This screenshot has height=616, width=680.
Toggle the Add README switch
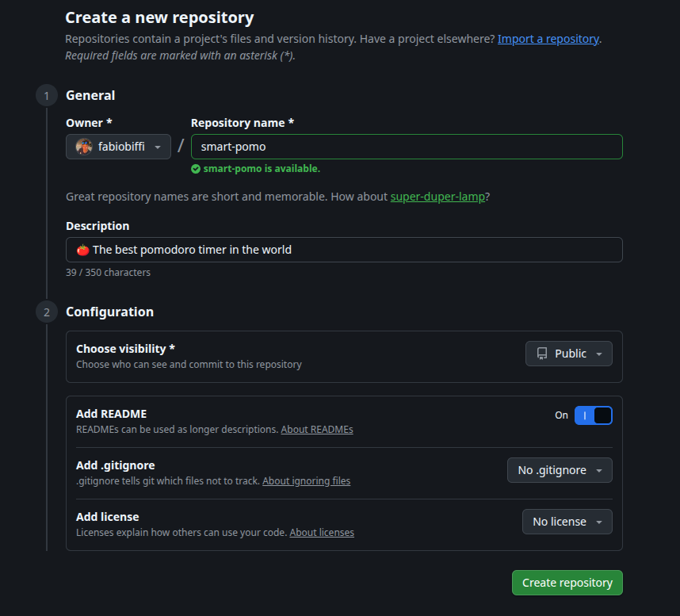pyautogui.click(x=593, y=415)
